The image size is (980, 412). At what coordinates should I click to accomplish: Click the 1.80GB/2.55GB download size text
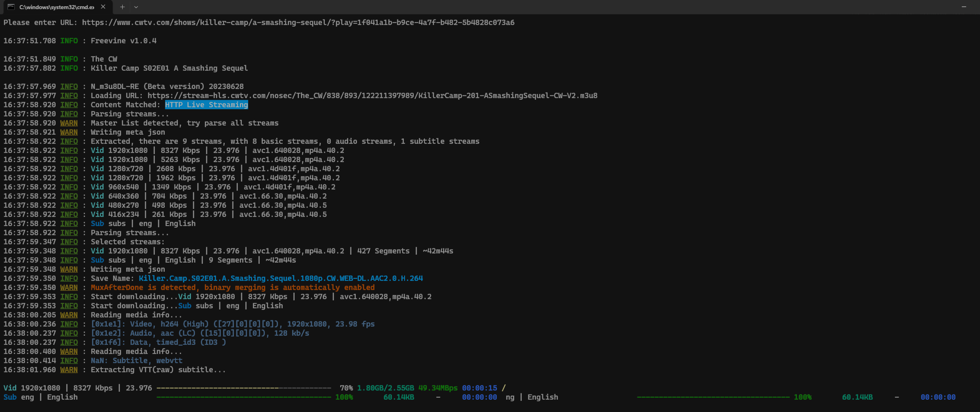(x=385, y=388)
